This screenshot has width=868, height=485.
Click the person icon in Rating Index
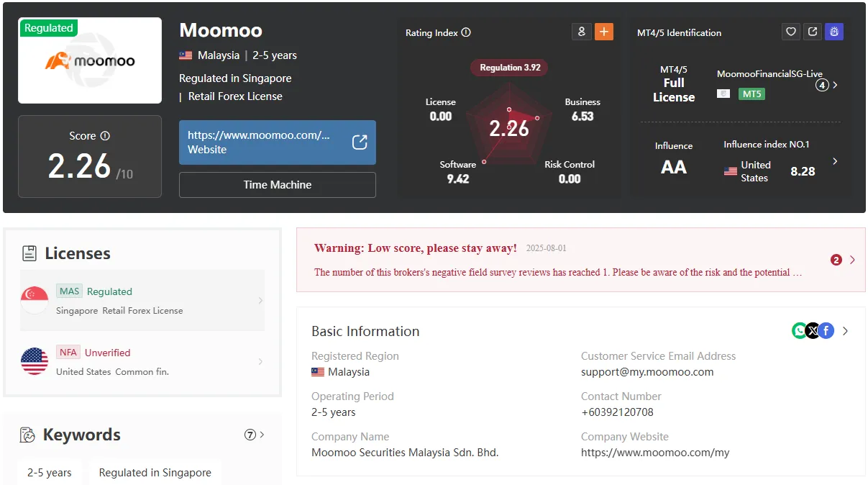[x=581, y=32]
